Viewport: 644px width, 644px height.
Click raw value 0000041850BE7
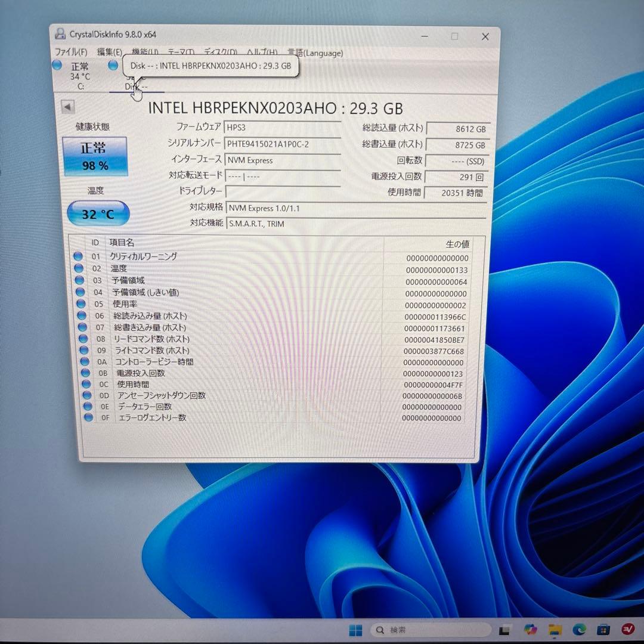[x=434, y=340]
